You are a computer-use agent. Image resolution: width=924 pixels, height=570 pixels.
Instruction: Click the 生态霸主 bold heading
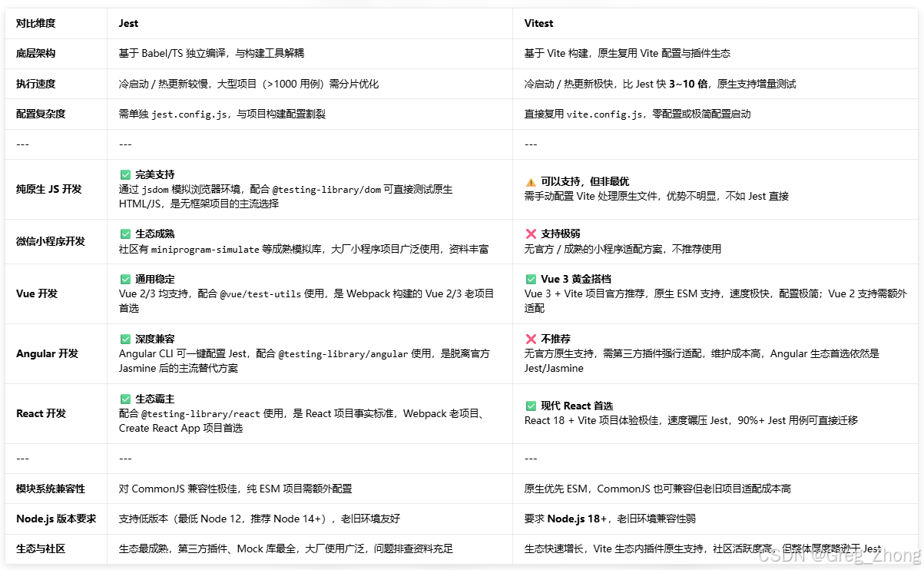tap(155, 399)
